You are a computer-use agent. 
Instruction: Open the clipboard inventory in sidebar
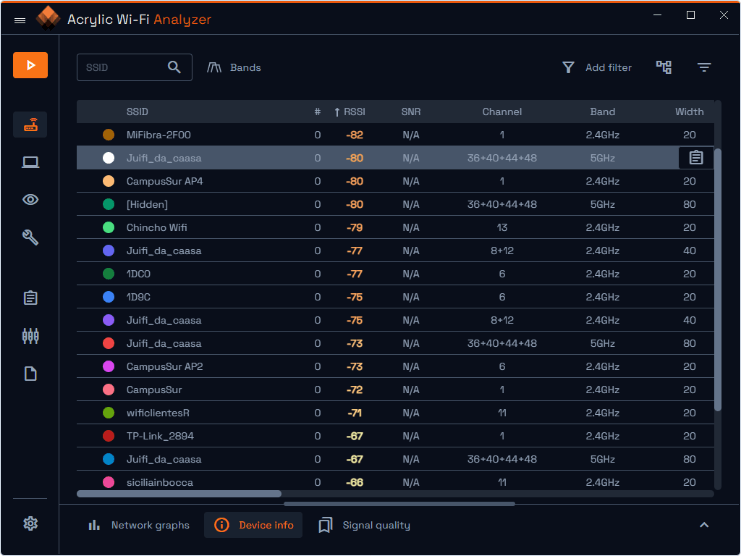coord(30,298)
